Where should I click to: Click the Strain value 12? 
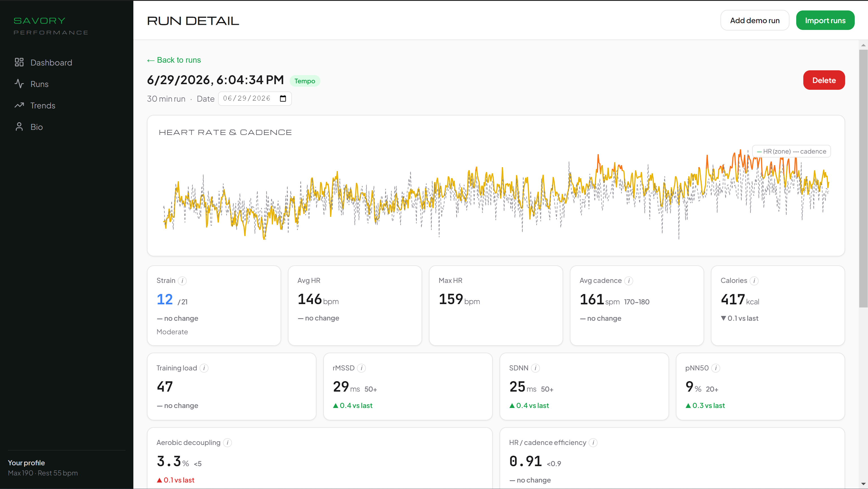(x=165, y=299)
